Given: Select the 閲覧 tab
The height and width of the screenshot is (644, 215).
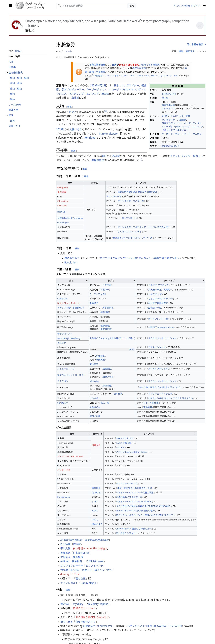Looking at the screenshot, I should [x=174, y=51].
